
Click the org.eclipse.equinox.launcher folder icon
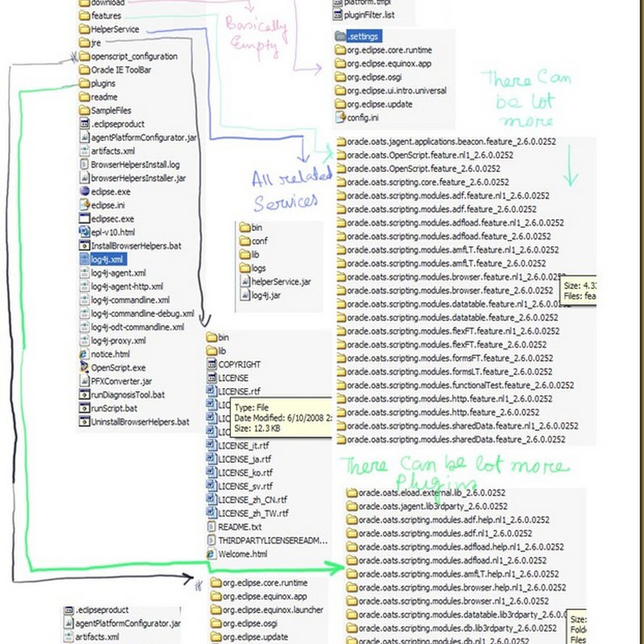click(216, 609)
